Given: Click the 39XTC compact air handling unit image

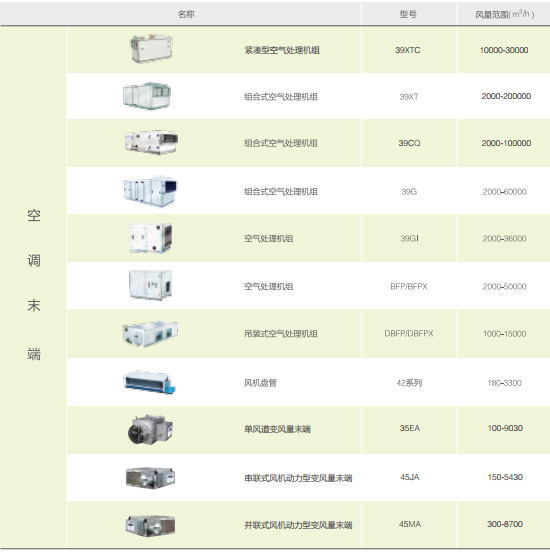Looking at the screenshot, I should pos(151,49).
